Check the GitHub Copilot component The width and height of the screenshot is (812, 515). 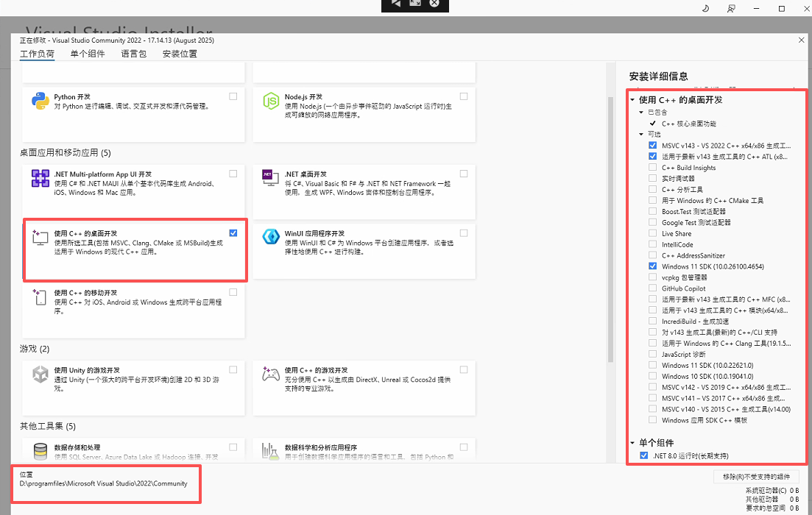(x=652, y=288)
